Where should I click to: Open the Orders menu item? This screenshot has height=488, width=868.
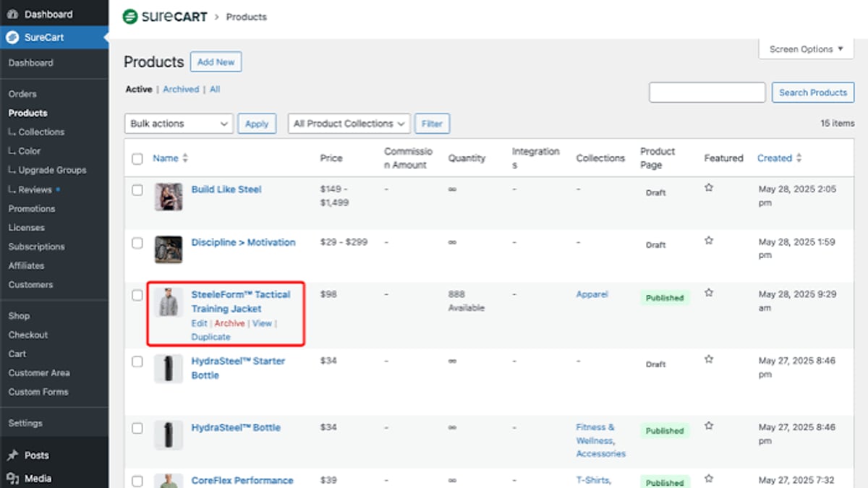[22, 94]
